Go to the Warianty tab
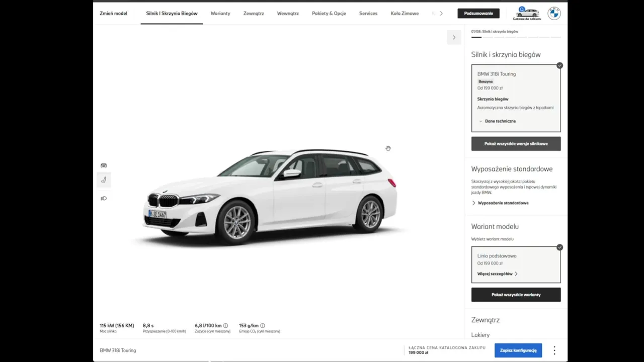Image resolution: width=644 pixels, height=362 pixels. point(220,14)
